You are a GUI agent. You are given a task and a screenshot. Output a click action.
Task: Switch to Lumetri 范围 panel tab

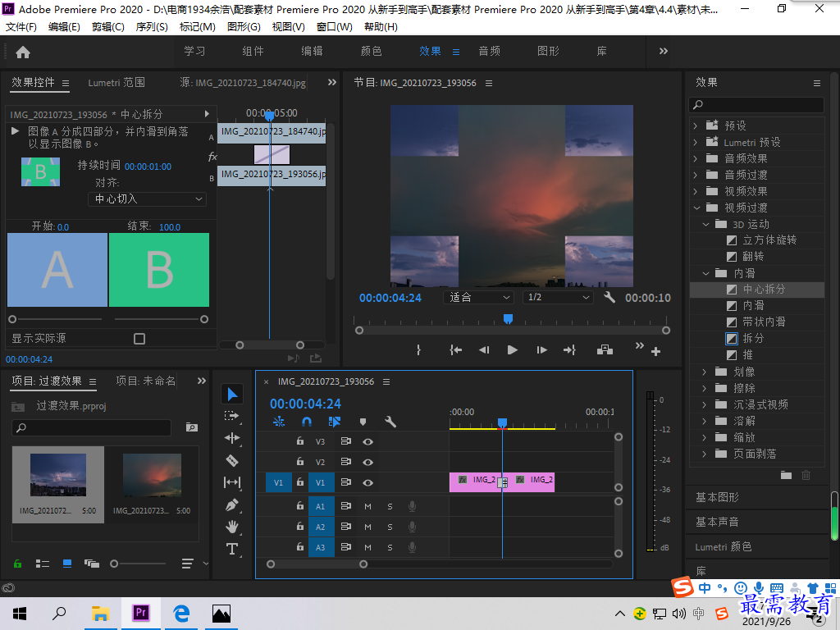click(x=116, y=83)
